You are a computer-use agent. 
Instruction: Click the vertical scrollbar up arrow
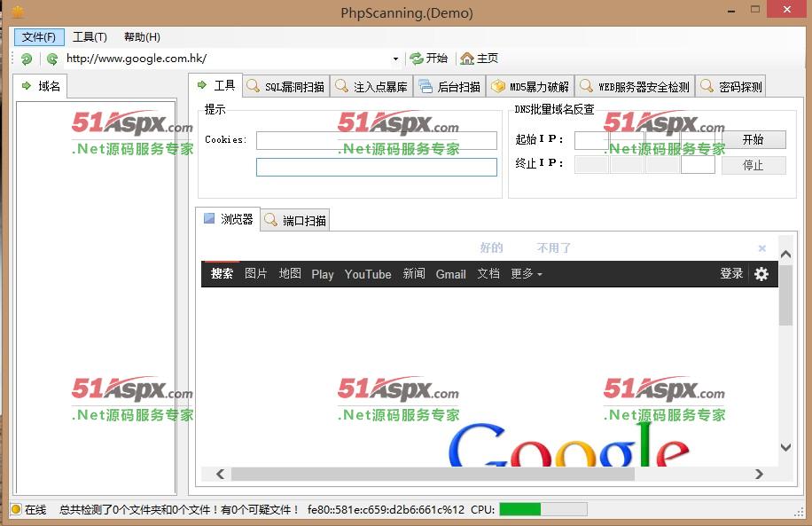tap(785, 254)
